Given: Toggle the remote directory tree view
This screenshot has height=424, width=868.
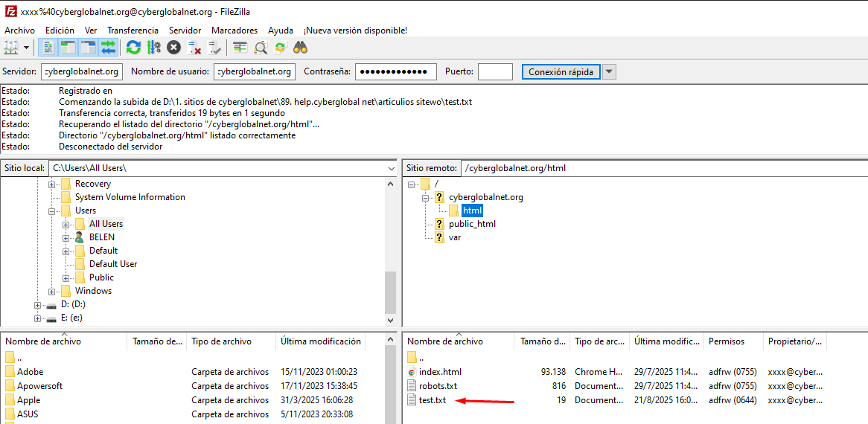Looking at the screenshot, I should (88, 48).
